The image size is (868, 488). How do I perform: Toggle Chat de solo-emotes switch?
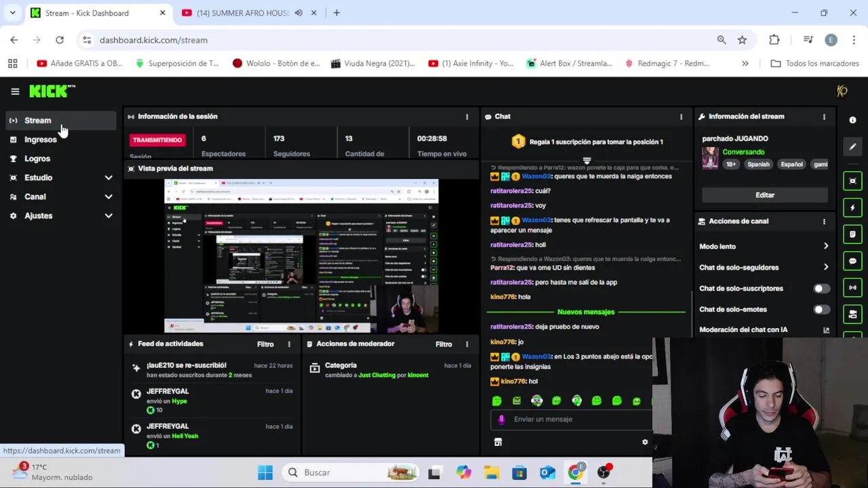821,310
